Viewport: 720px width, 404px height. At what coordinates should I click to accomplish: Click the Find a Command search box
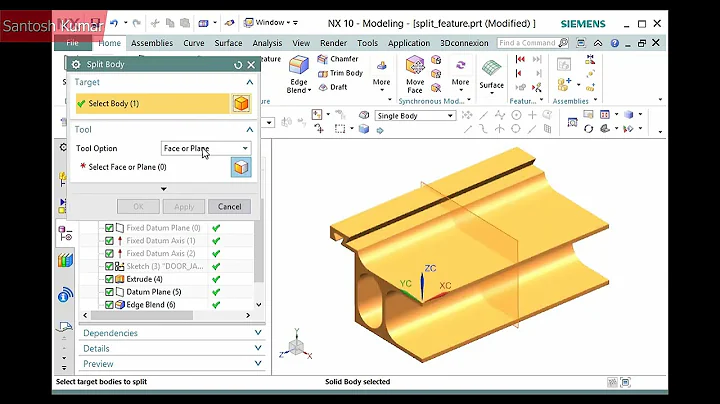(528, 43)
